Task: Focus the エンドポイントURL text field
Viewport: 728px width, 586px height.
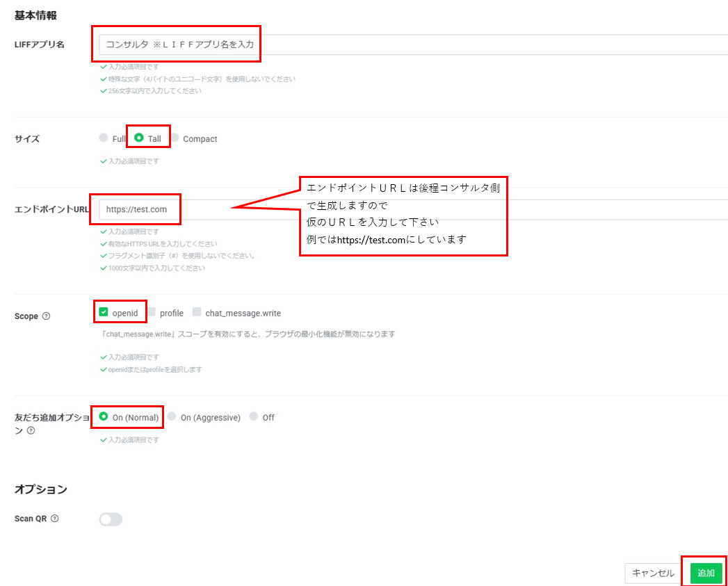Action: [413, 209]
